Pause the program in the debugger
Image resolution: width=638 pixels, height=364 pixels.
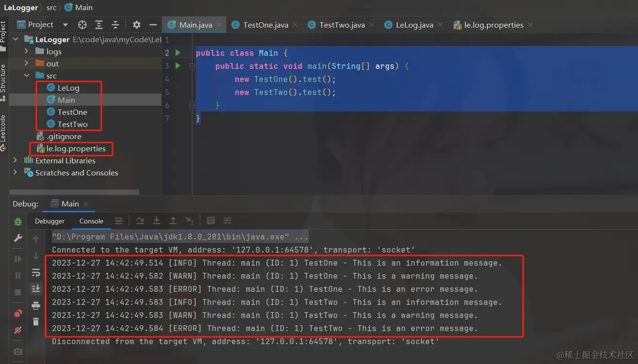click(18, 276)
